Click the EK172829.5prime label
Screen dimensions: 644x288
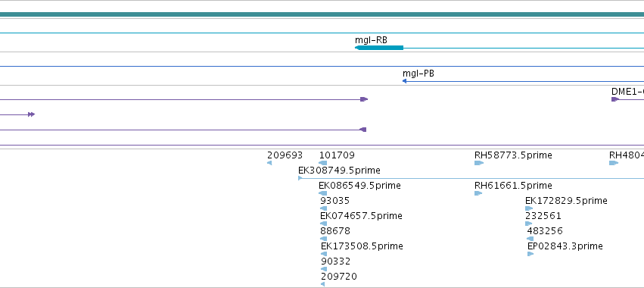click(x=566, y=201)
